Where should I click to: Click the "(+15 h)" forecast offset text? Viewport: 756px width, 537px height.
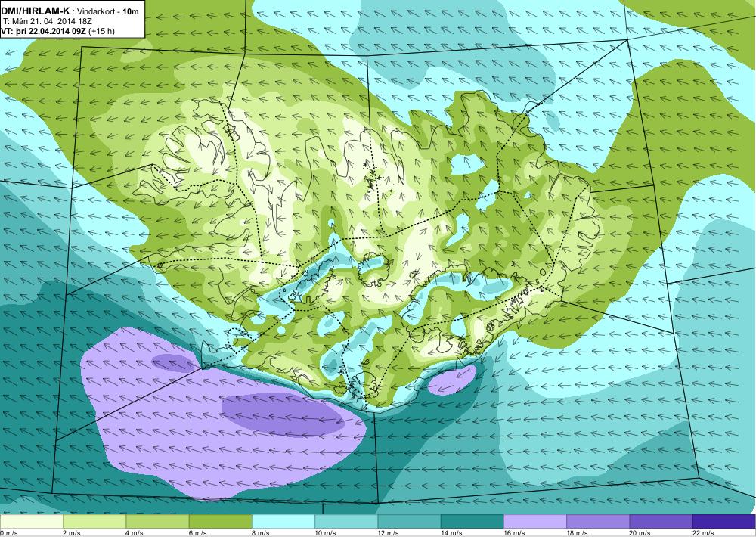pyautogui.click(x=102, y=31)
